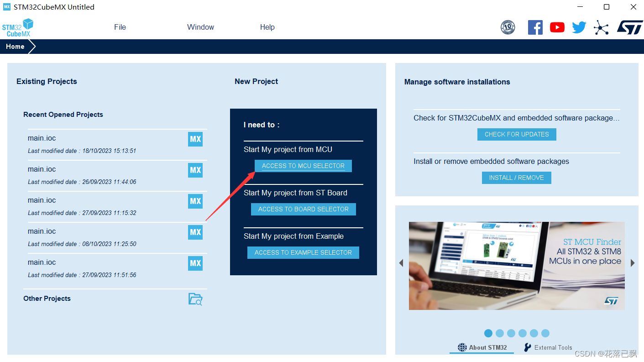Open the Help menu
The height and width of the screenshot is (362, 644).
coord(267,27)
